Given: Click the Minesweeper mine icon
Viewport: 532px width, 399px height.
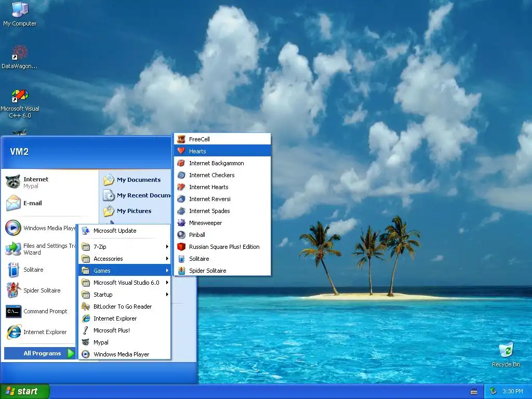Looking at the screenshot, I should [x=181, y=223].
